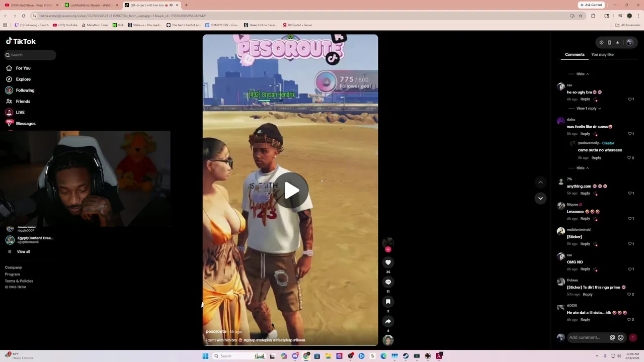Open the All Bookmarks folder
Image resolution: width=644 pixels, height=362 pixels.
tap(627, 25)
